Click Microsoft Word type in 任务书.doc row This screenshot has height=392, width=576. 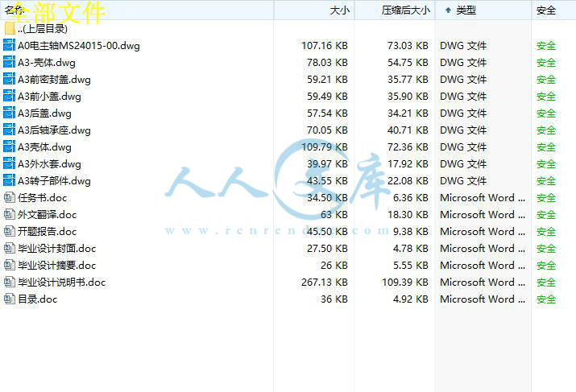[483, 197]
